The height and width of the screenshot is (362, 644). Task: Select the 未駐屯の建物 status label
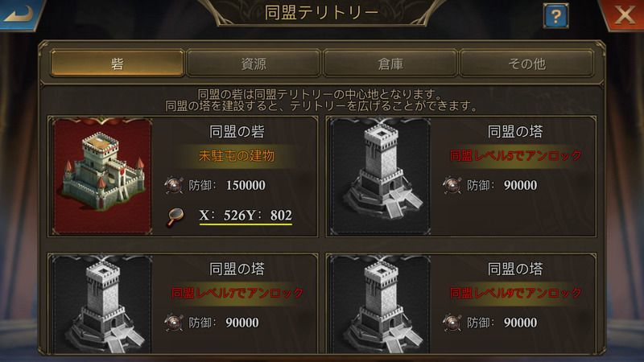[x=237, y=155]
